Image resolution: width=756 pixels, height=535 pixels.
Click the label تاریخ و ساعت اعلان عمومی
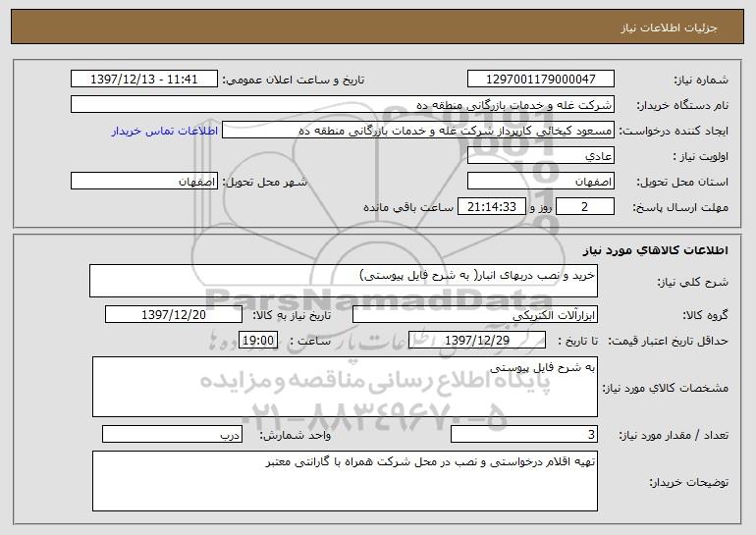(x=294, y=80)
